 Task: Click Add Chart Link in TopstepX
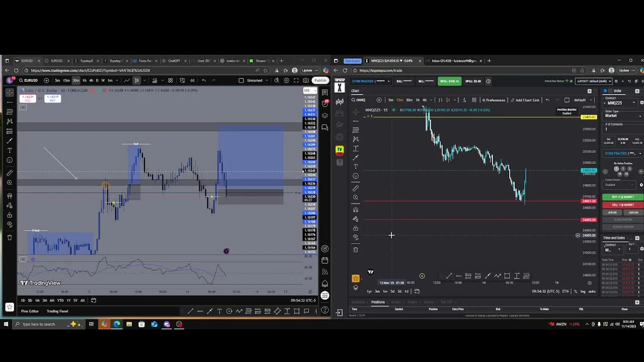coord(525,100)
